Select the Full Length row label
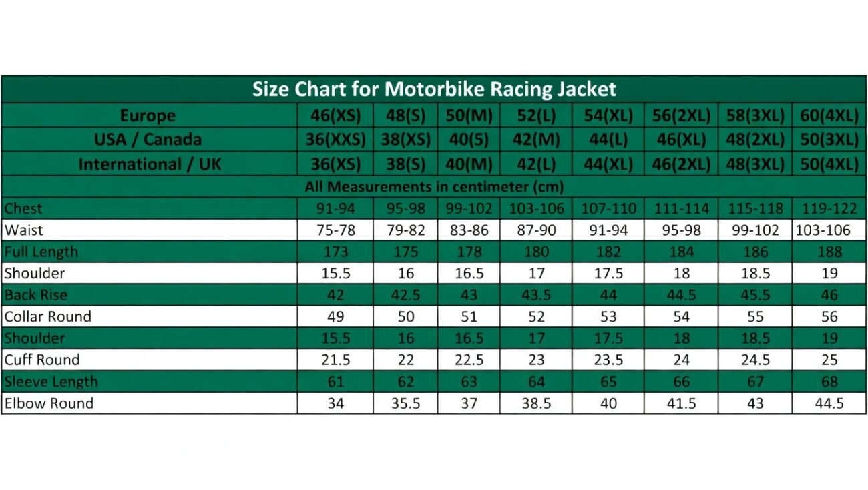This screenshot has width=868, height=490. [x=41, y=252]
